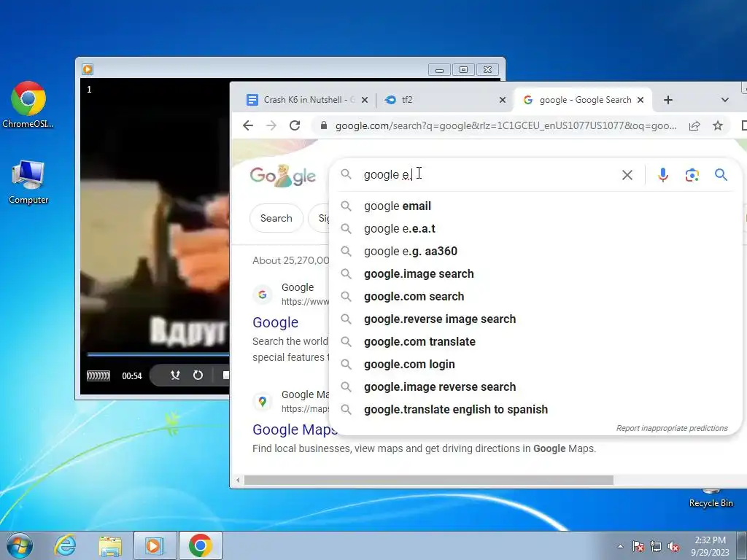Open the Google Maps result title
The width and height of the screenshot is (747, 560).
coord(295,429)
